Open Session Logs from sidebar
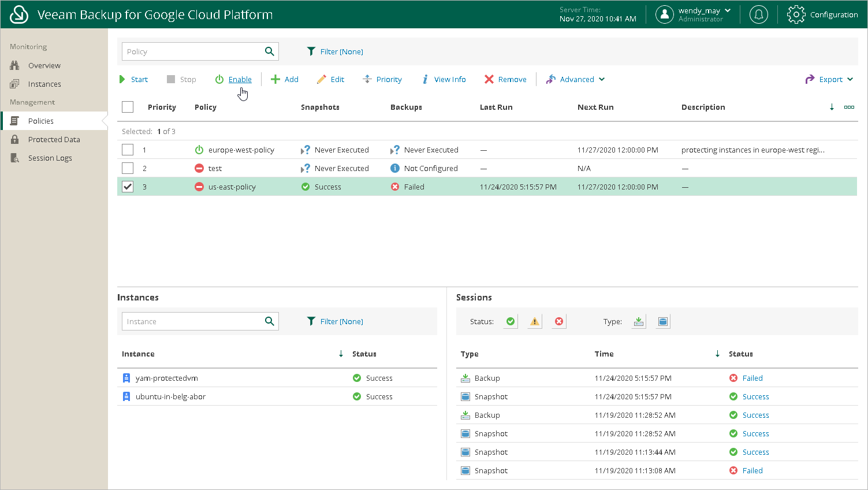This screenshot has width=868, height=490. 50,158
